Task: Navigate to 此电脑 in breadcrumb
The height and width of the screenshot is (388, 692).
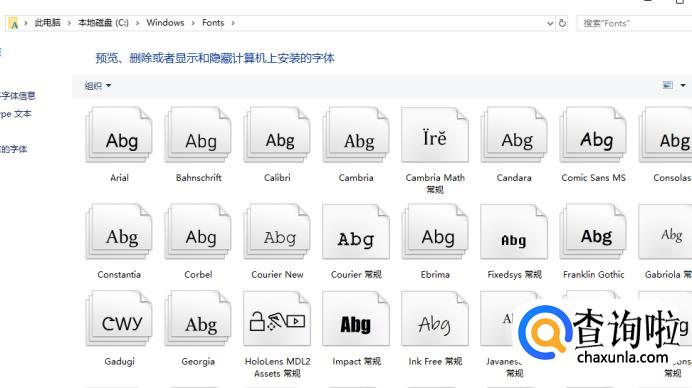Action: pyautogui.click(x=48, y=23)
